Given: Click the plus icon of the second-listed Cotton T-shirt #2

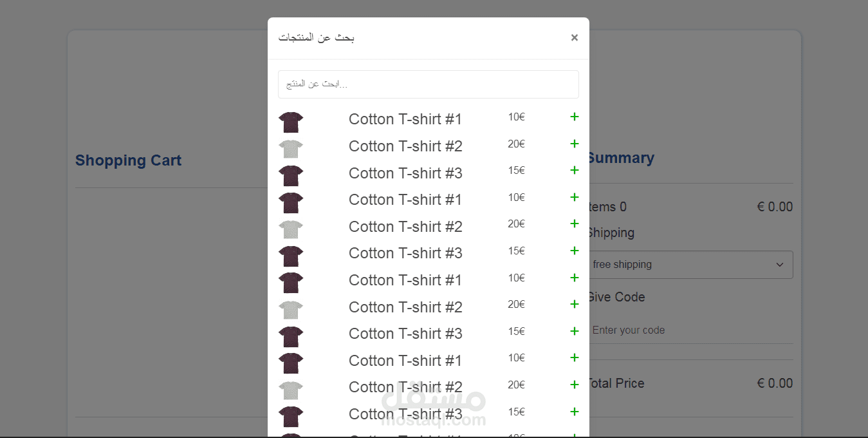Looking at the screenshot, I should 575,224.
